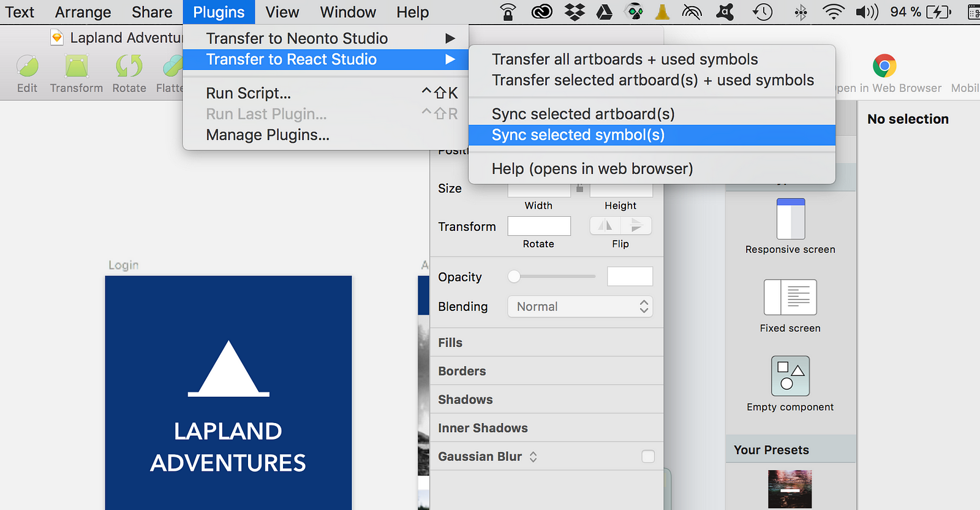Adjust the Opacity slider handle

click(514, 277)
